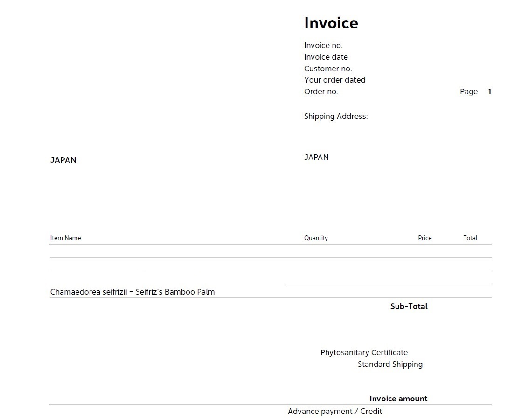Select 'Phytosanitary Certificate' line

pyautogui.click(x=364, y=353)
